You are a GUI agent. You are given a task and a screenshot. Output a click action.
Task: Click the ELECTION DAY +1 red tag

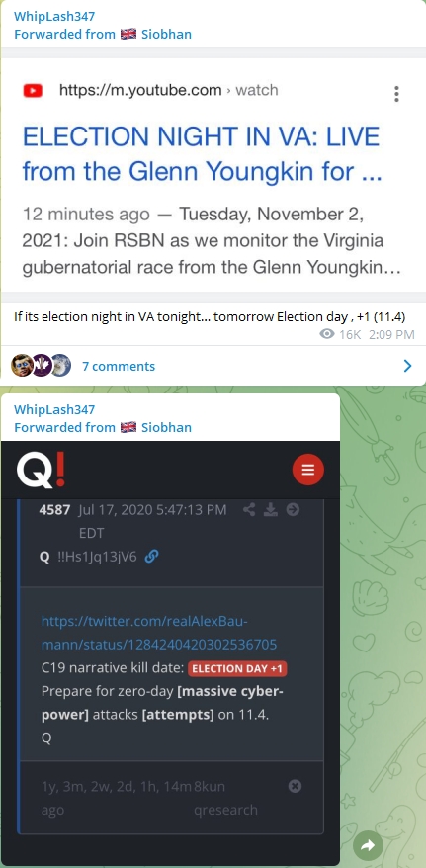pyautogui.click(x=237, y=668)
